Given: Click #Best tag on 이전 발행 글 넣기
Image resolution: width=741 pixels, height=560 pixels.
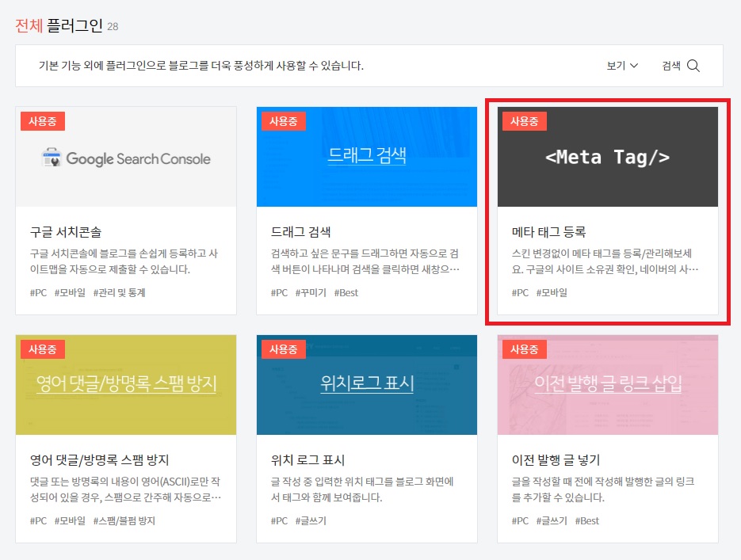Looking at the screenshot, I should [x=587, y=521].
